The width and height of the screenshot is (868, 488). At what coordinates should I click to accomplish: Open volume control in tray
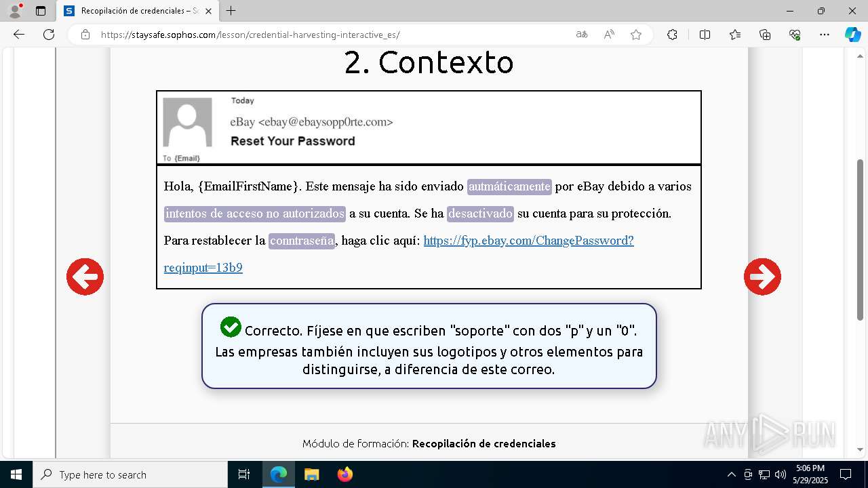pos(781,474)
